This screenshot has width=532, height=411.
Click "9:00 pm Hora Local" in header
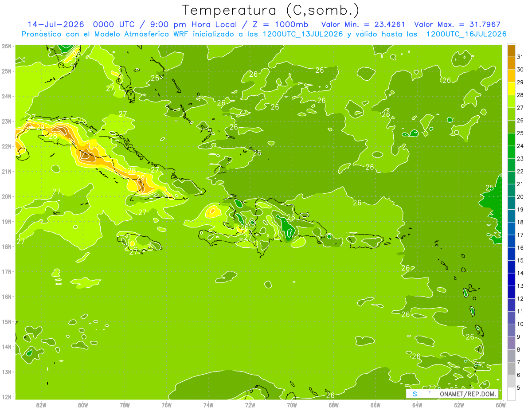coord(194,24)
